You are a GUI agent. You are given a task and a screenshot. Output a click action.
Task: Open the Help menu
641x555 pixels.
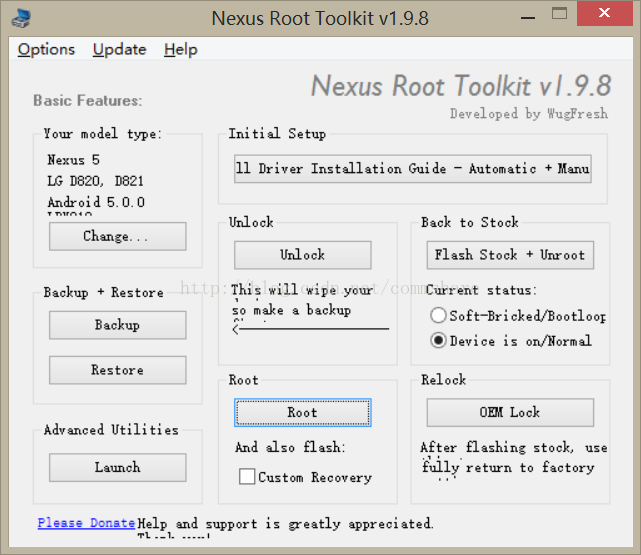pyautogui.click(x=180, y=49)
